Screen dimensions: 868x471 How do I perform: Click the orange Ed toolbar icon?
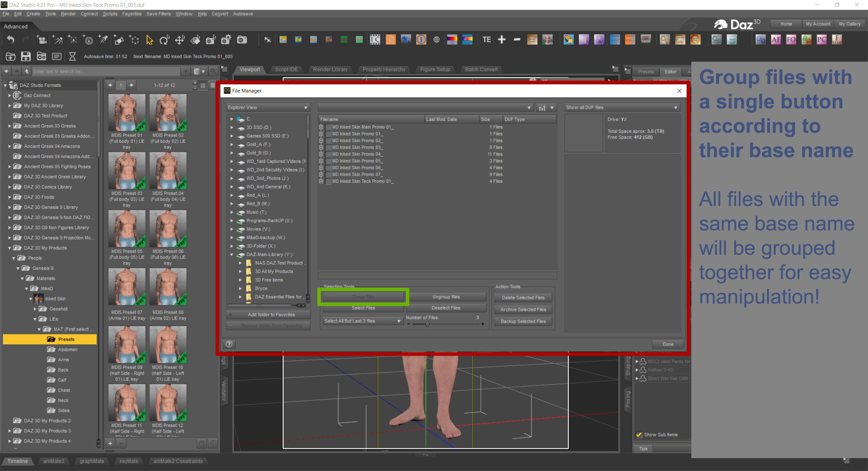(x=298, y=40)
